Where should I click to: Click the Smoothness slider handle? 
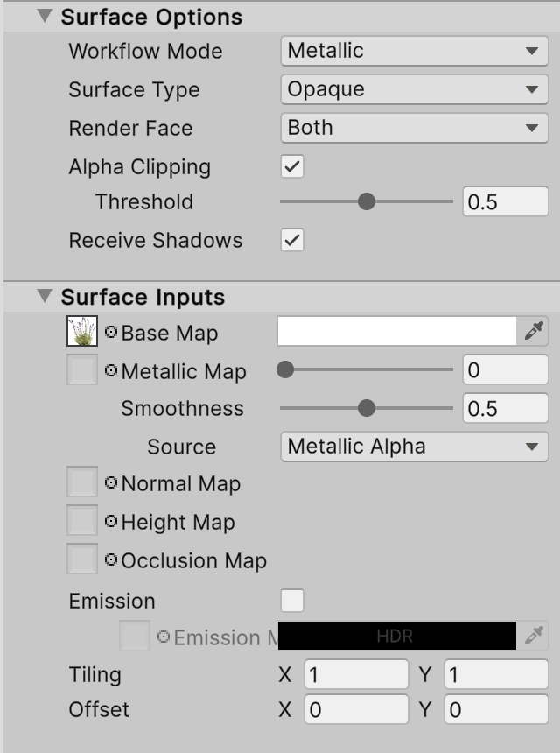pyautogui.click(x=367, y=408)
